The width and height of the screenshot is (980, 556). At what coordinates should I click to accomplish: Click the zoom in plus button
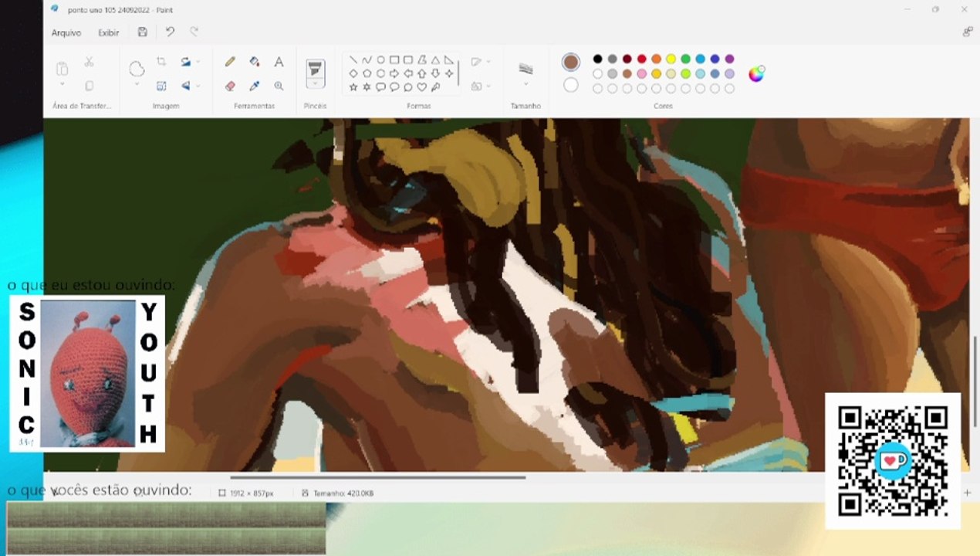[967, 493]
